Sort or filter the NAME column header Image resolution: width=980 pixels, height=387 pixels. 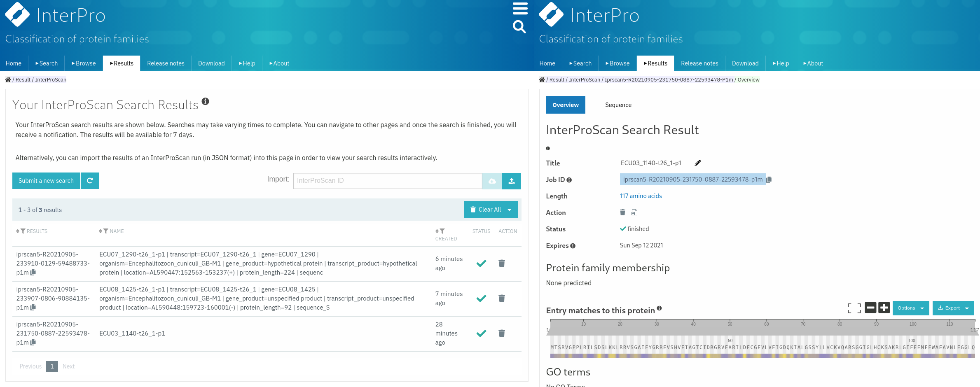click(111, 231)
